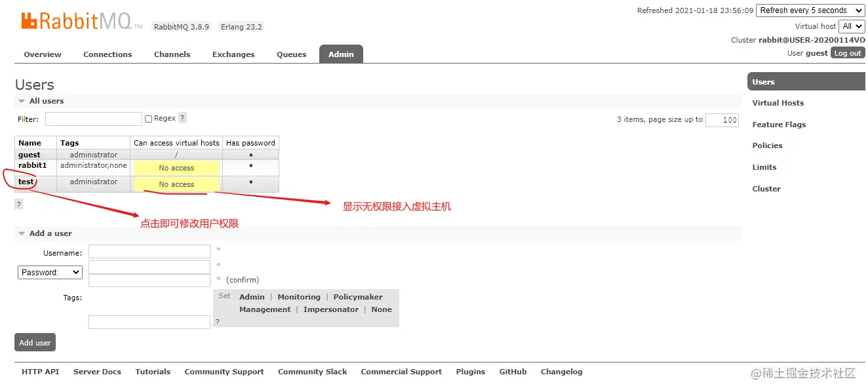Open Limits in the sidebar
868x392 pixels.
(x=764, y=167)
